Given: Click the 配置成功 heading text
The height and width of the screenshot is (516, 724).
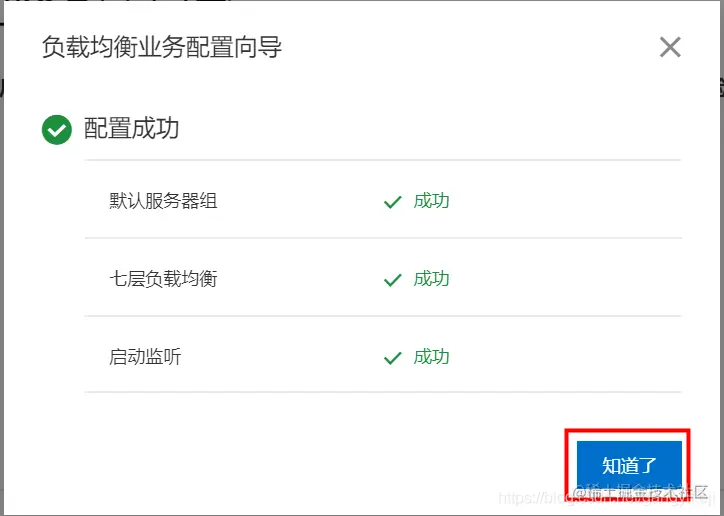Looking at the screenshot, I should coord(131,128).
